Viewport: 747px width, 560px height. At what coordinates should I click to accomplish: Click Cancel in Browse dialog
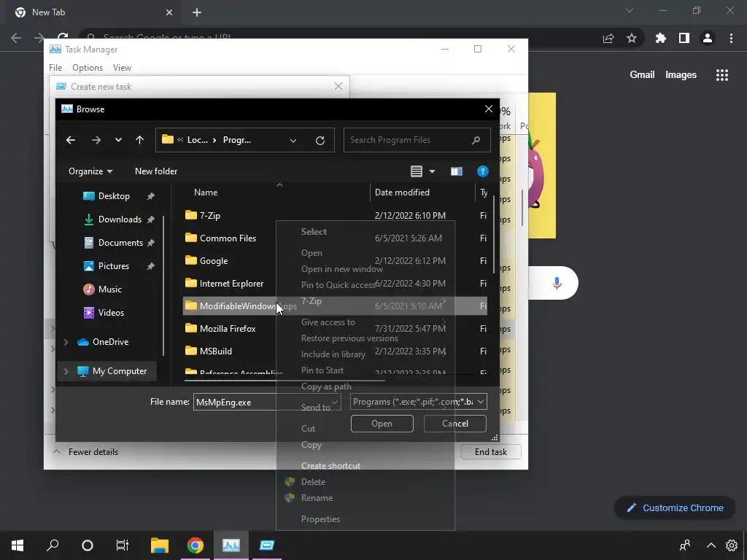pyautogui.click(x=455, y=424)
